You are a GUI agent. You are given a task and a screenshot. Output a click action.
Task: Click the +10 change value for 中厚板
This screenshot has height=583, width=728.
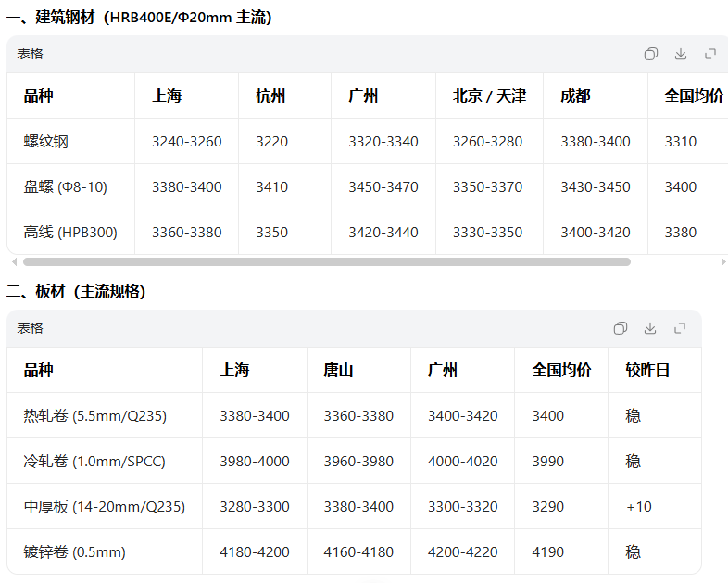coord(639,506)
